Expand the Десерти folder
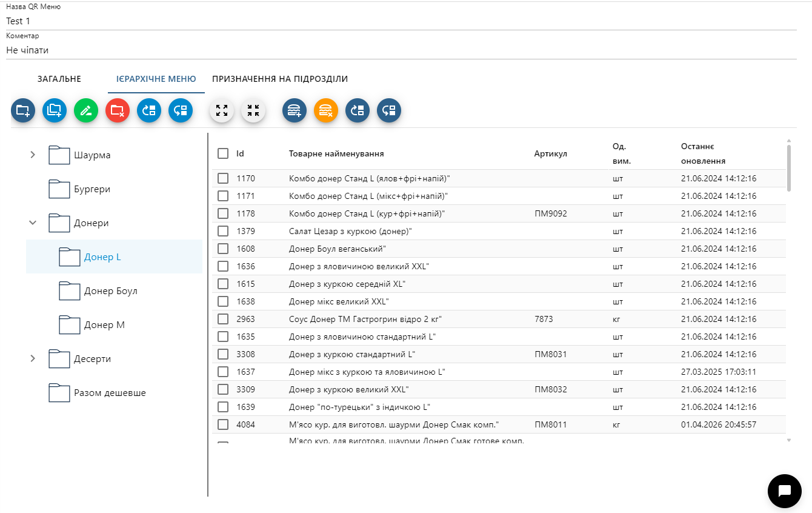812x513 pixels. [x=33, y=359]
